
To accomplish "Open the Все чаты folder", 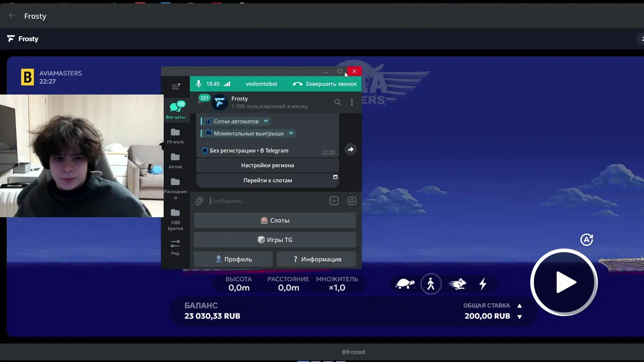I will point(176,110).
